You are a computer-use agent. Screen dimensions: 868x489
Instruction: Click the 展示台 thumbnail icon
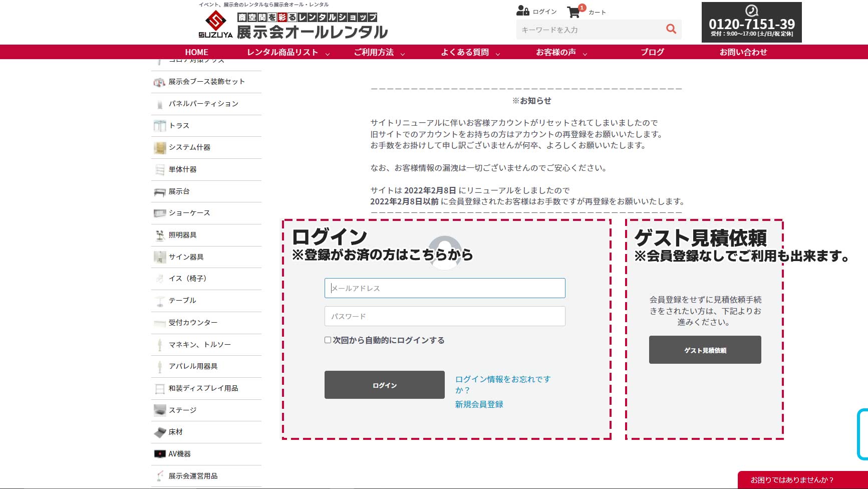click(x=159, y=192)
